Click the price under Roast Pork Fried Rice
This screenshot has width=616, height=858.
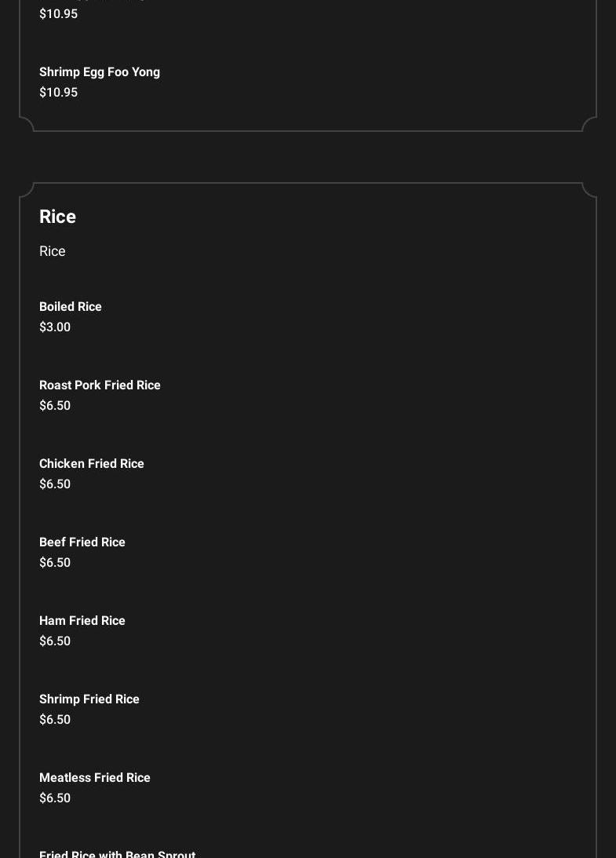click(55, 406)
